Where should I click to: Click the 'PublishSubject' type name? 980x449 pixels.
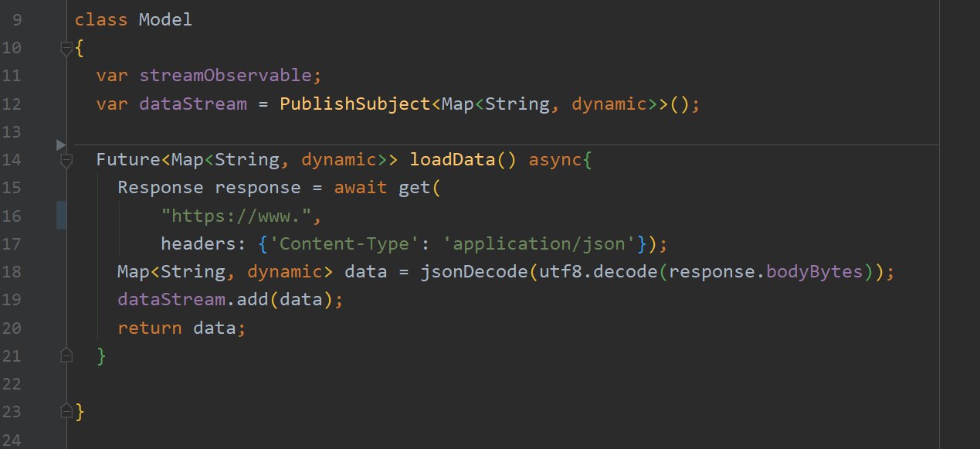pos(354,104)
